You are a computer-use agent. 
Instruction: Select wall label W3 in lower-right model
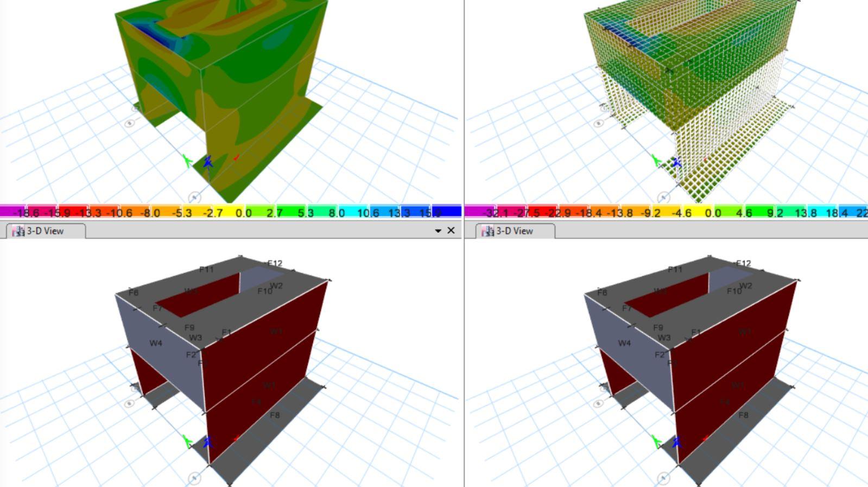(664, 337)
